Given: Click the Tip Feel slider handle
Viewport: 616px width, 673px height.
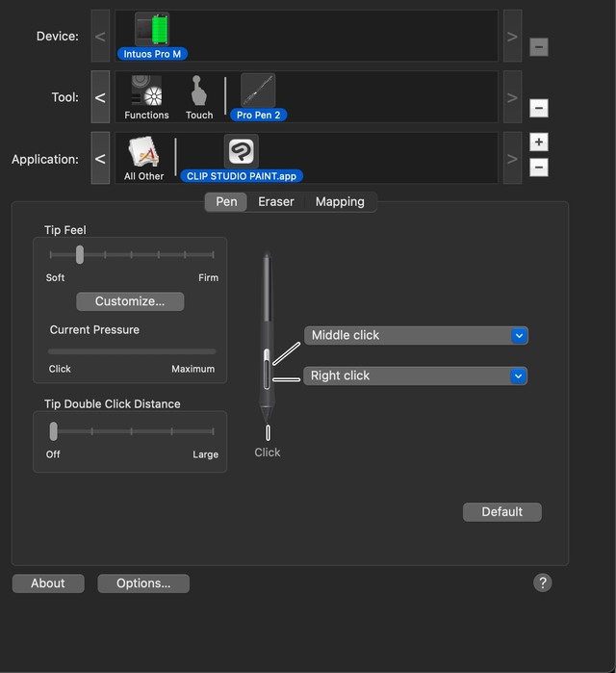Looking at the screenshot, I should pos(80,254).
